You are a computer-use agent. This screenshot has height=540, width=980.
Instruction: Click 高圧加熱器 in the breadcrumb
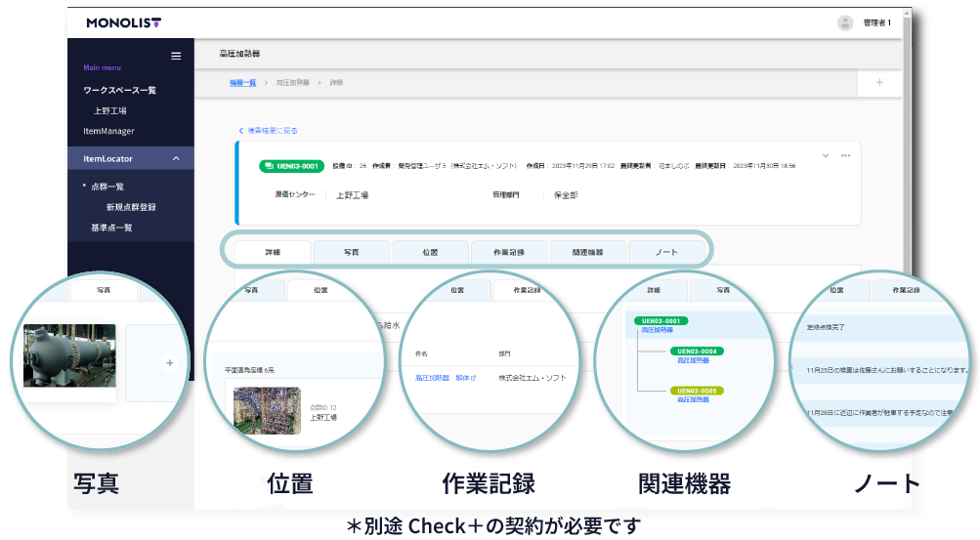click(292, 82)
